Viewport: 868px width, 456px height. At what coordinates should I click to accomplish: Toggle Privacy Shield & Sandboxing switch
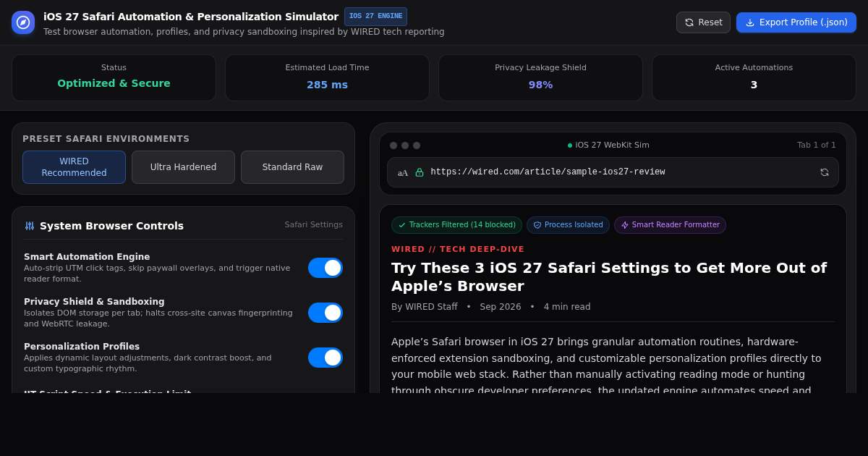point(325,313)
